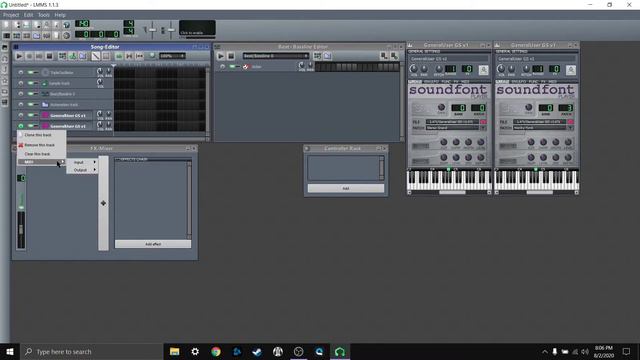Mute the Beat/Bassline 0 track
This screenshot has width=640, height=360.
pyautogui.click(x=31, y=93)
